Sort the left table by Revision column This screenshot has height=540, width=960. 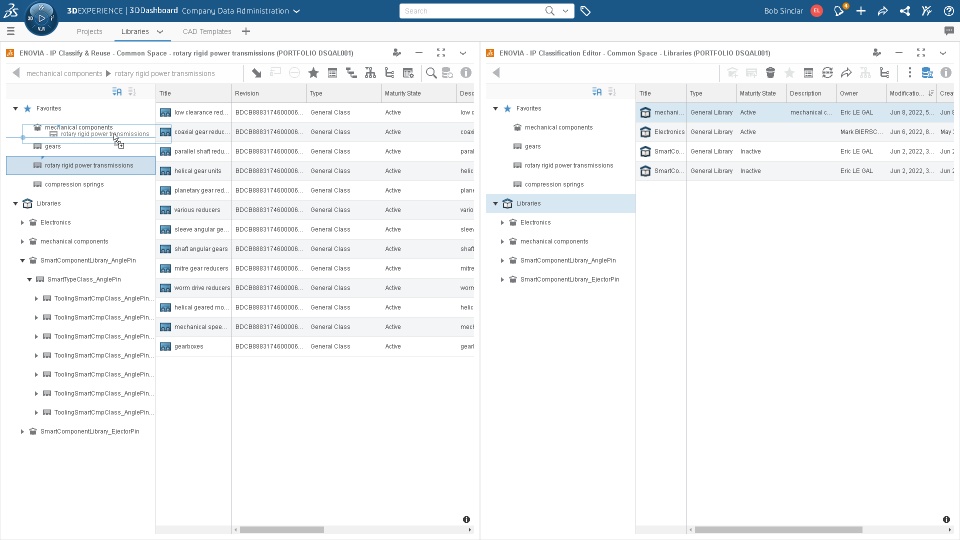click(247, 93)
